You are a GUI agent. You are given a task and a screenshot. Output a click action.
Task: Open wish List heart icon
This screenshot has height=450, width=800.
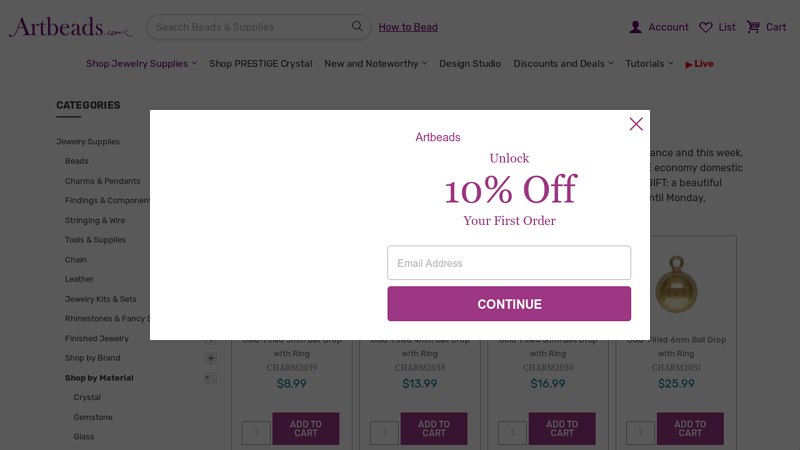706,27
